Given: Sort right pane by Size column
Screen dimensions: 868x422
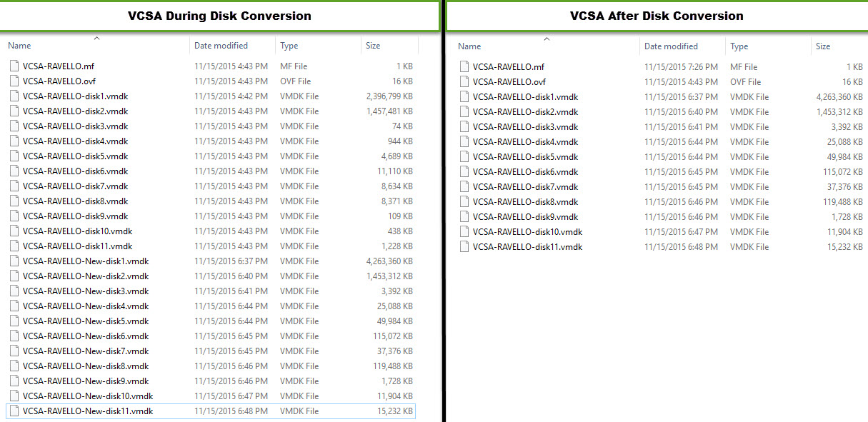Looking at the screenshot, I should point(823,46).
